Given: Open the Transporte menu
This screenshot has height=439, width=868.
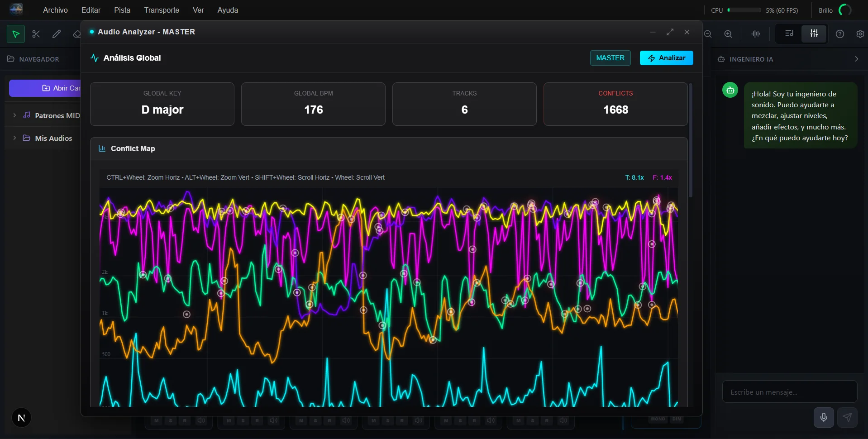Looking at the screenshot, I should (x=162, y=10).
